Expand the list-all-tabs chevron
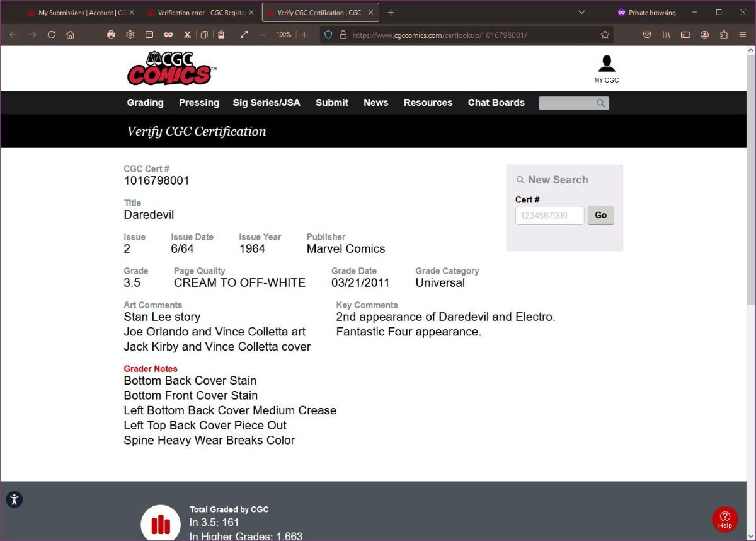 (x=581, y=12)
